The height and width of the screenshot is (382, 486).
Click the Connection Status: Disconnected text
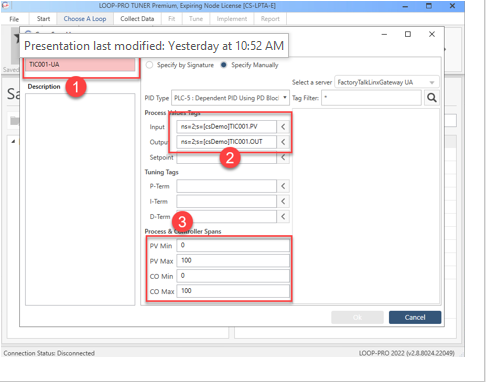pyautogui.click(x=49, y=353)
